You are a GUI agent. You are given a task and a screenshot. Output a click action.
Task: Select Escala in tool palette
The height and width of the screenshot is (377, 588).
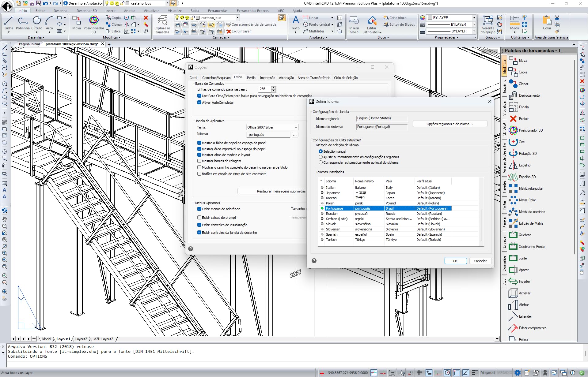[x=519, y=107]
